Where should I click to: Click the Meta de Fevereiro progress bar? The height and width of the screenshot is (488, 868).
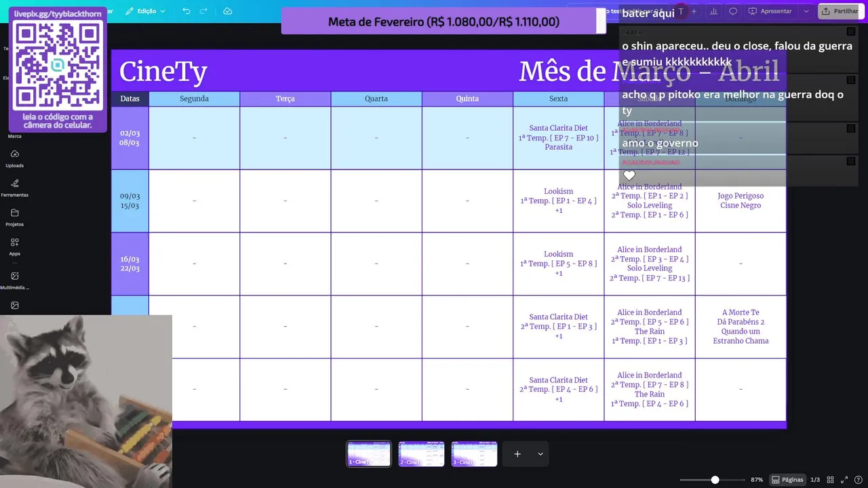pyautogui.click(x=443, y=22)
